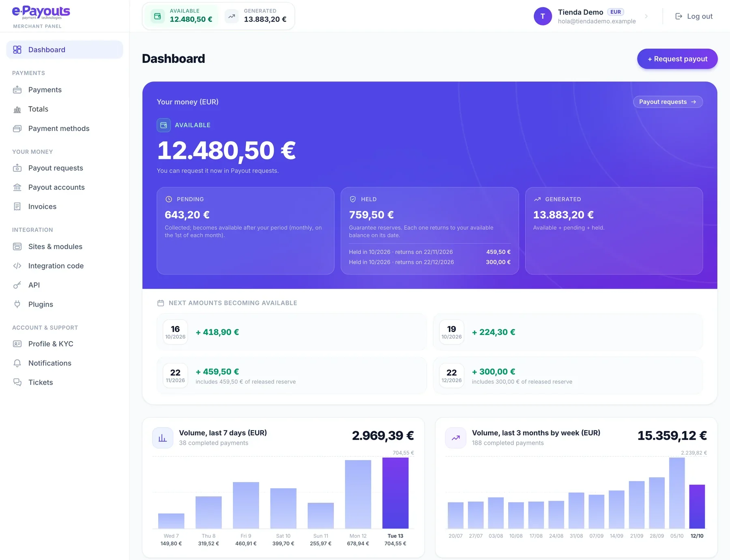Click the Invoices document icon
730x560 pixels.
pyautogui.click(x=17, y=206)
